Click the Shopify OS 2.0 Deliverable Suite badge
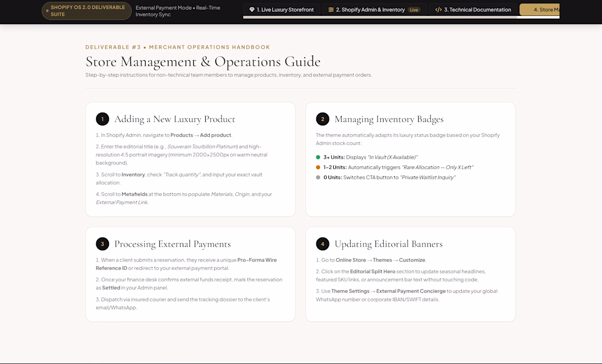The height and width of the screenshot is (364, 602). tap(87, 11)
